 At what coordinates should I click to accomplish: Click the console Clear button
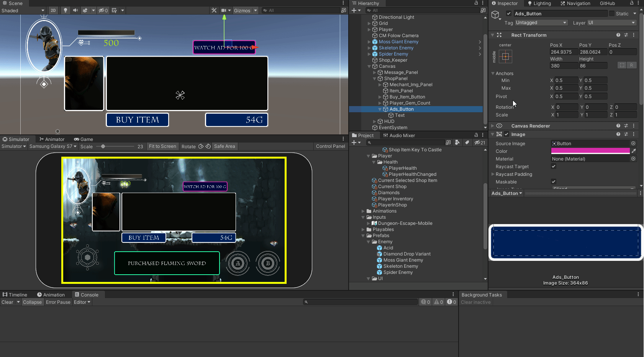tap(7, 302)
